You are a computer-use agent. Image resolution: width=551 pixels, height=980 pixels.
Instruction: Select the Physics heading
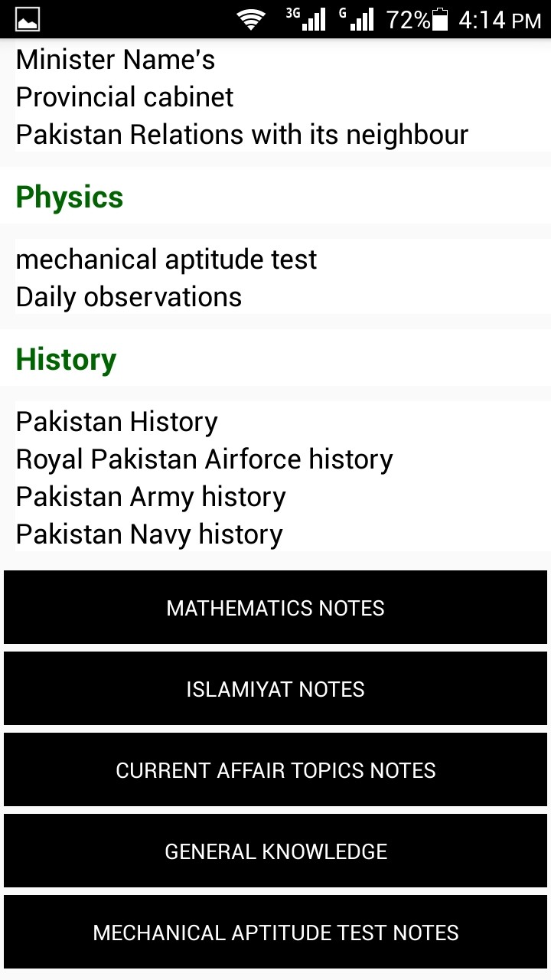click(x=70, y=197)
